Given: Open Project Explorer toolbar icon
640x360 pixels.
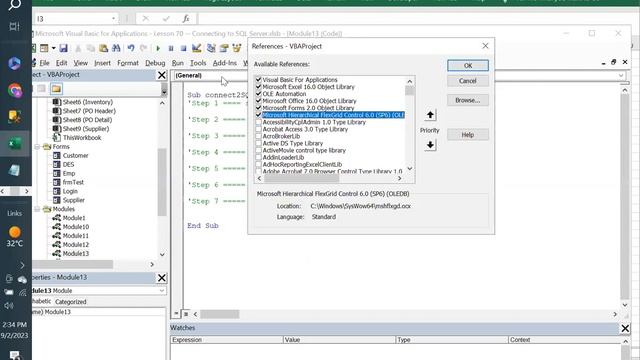Looking at the screenshot, I should coord(211,48).
